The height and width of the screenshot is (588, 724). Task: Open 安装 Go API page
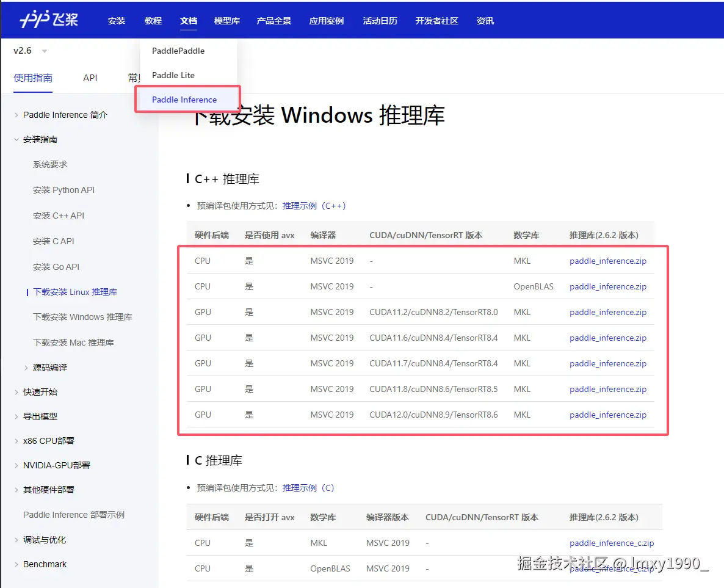point(56,267)
